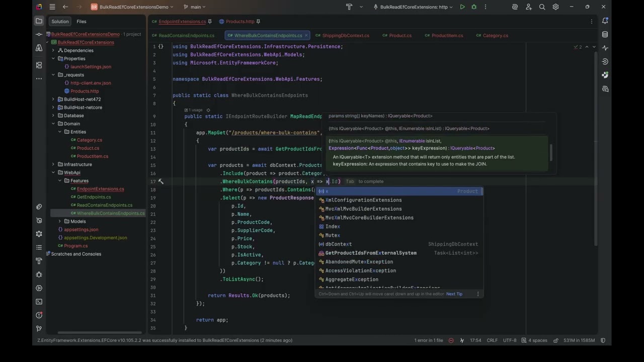Open the ReadContainsEndpoints.cs editor tab
The width and height of the screenshot is (644, 362).
point(183,36)
